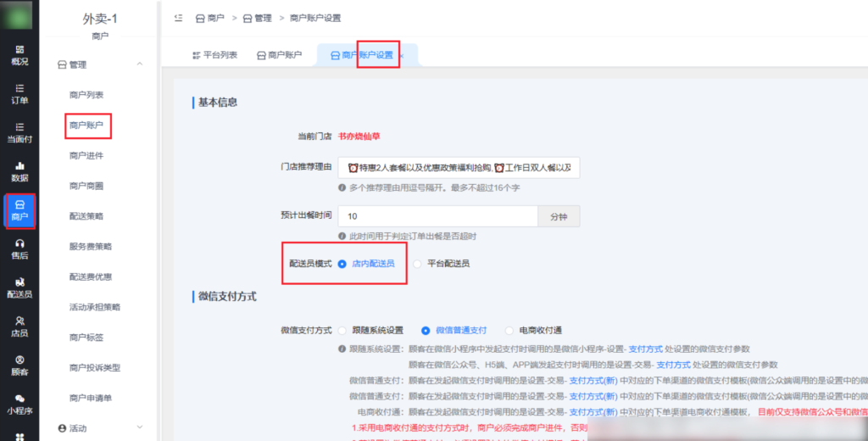Click the 预计出餐时间 input field

point(437,216)
